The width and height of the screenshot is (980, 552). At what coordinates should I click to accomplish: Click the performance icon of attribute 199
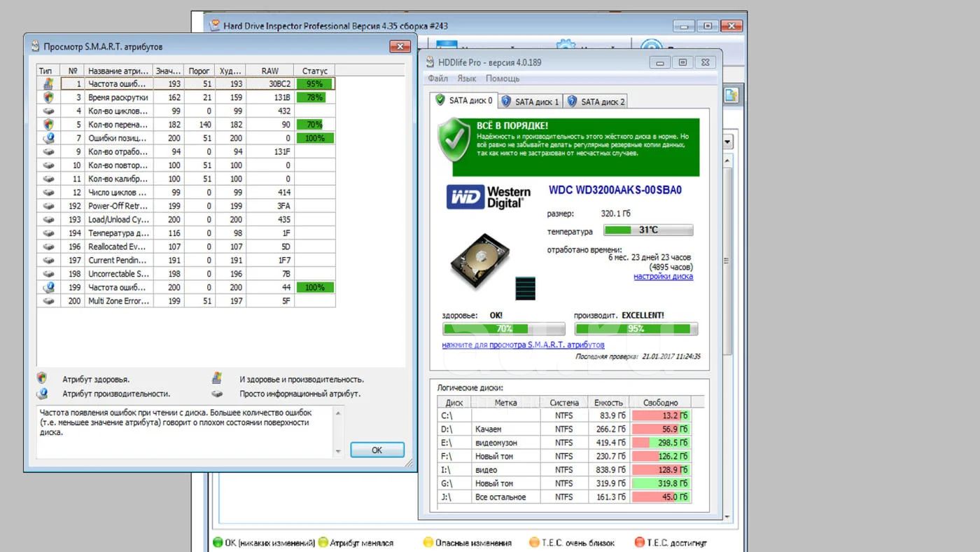pos(48,287)
